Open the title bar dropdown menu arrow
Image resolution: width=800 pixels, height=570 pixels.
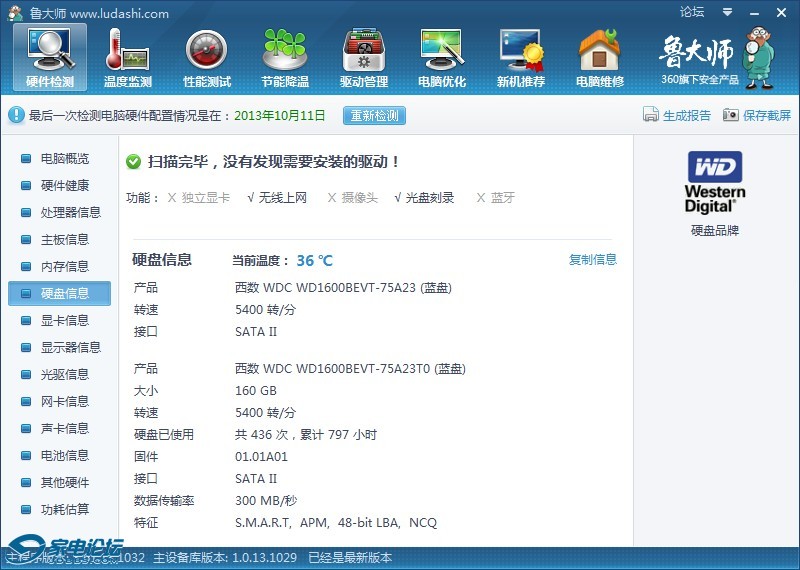coord(727,13)
